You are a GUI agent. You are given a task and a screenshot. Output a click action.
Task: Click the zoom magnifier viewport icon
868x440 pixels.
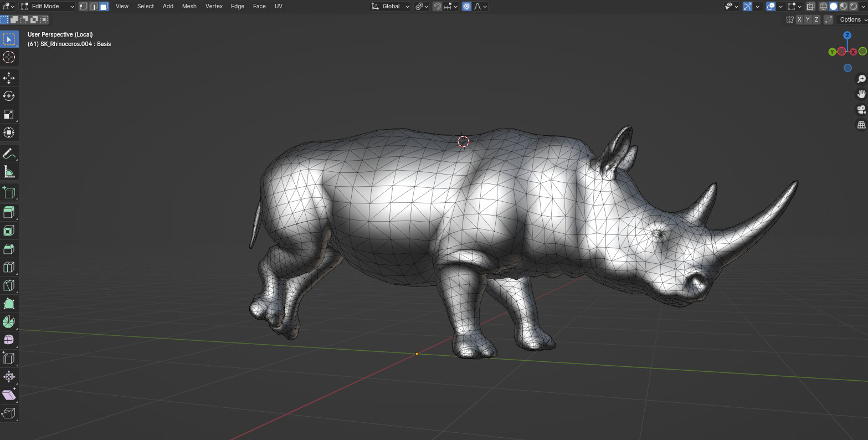[x=861, y=79]
